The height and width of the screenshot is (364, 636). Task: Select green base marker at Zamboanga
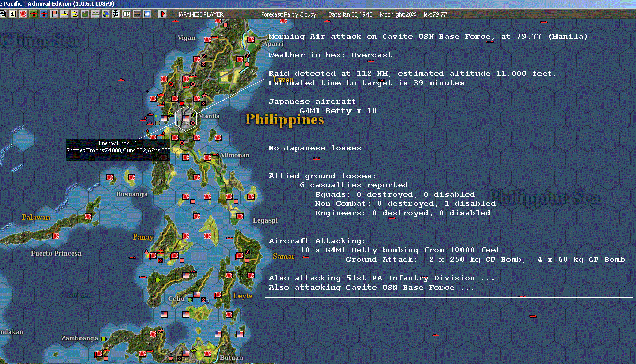click(103, 339)
